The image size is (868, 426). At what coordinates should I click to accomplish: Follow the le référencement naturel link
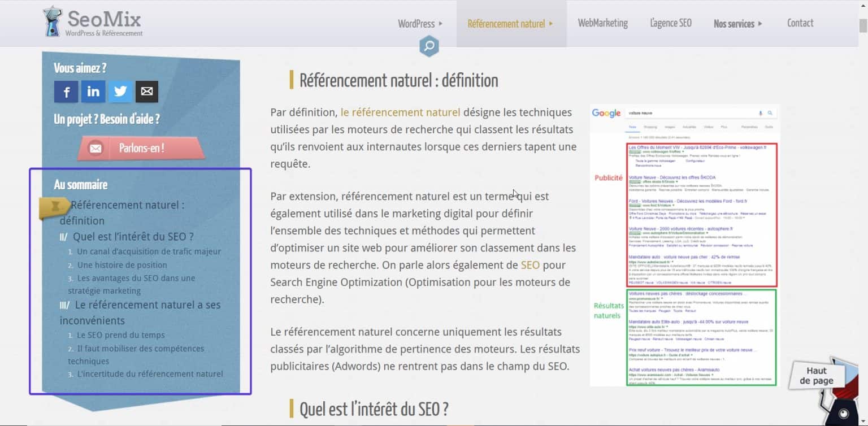pos(400,112)
